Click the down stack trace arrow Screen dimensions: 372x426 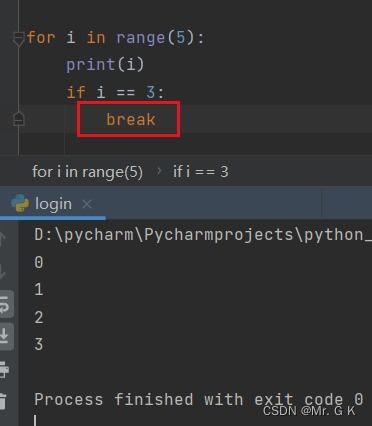(x=3, y=272)
